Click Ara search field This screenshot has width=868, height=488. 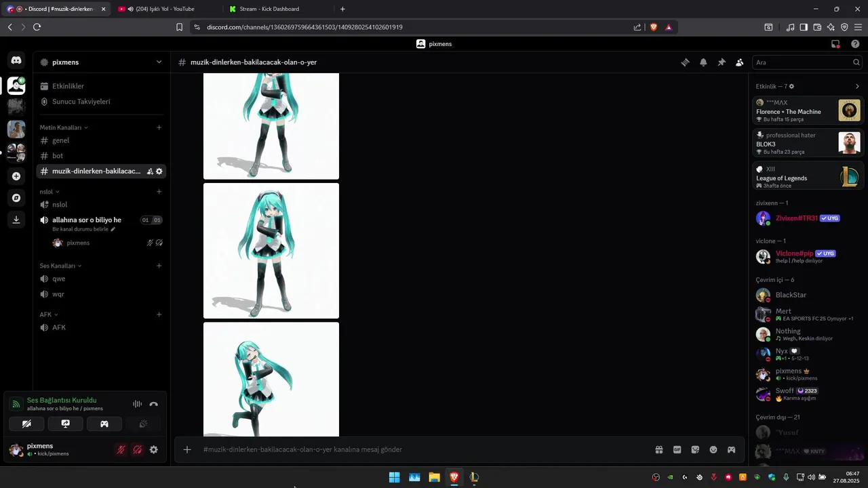coord(807,62)
